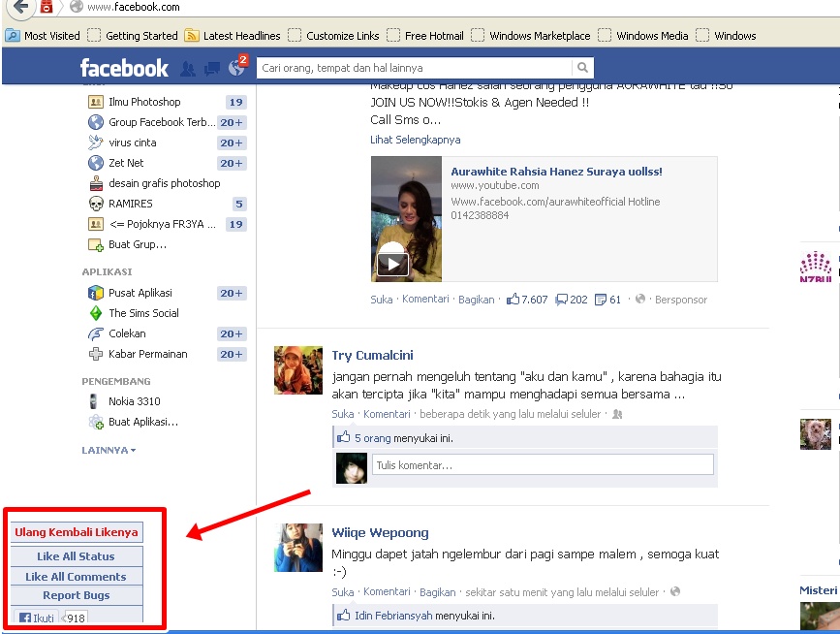Screen dimensions: 840x634
Task: Play the Aurawhite video thumbnail
Action: click(x=391, y=262)
